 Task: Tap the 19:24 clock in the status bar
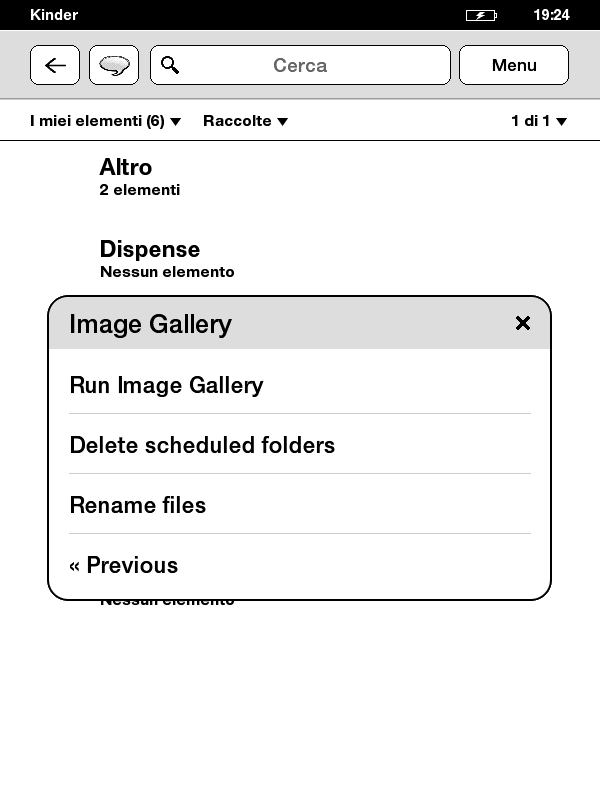(x=551, y=15)
